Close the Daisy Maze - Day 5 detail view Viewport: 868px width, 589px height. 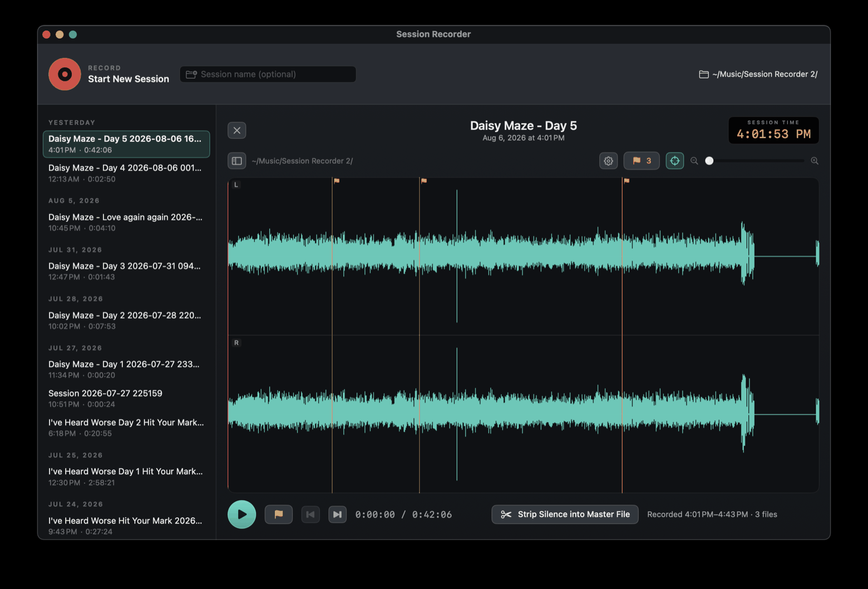(x=237, y=130)
